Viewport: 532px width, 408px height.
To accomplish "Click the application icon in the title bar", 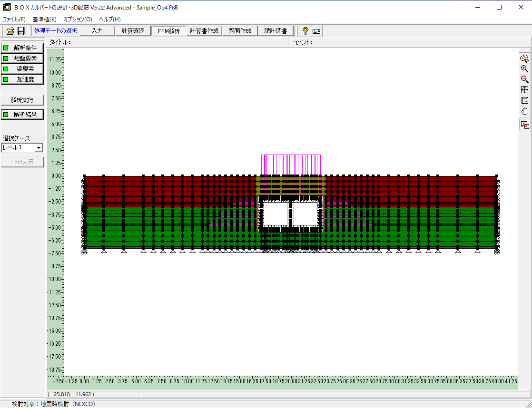I will 7,8.
